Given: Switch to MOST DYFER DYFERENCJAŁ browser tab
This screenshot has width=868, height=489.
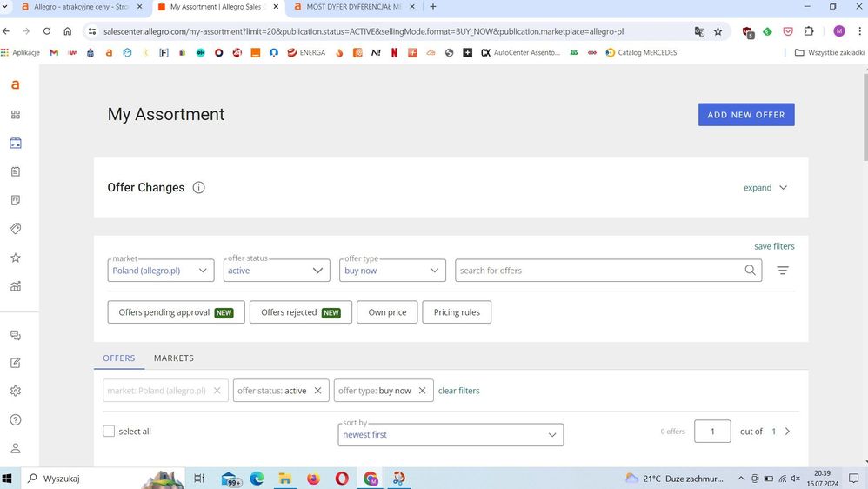Looking at the screenshot, I should click(x=354, y=7).
